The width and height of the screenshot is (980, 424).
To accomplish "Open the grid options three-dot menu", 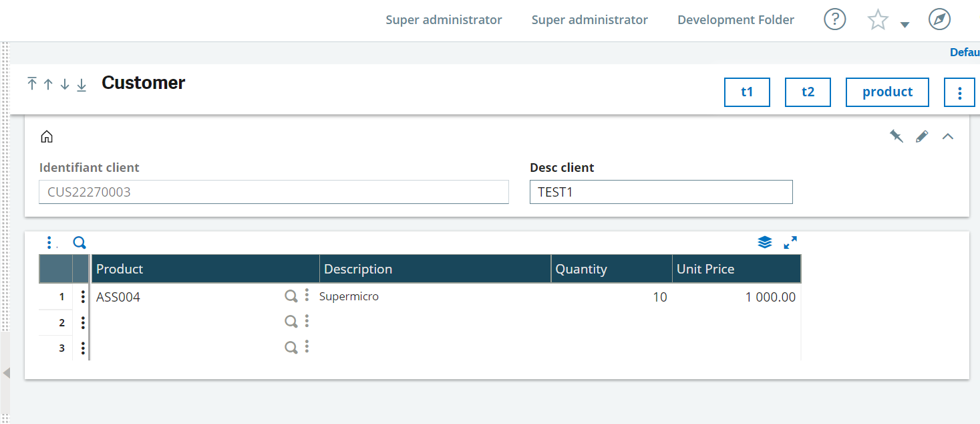I will coord(49,242).
